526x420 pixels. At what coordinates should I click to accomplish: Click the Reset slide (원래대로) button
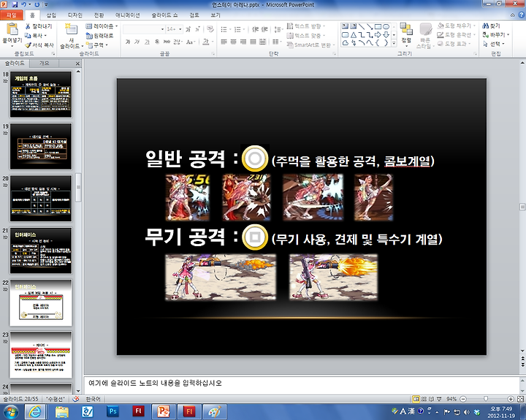tap(99, 36)
